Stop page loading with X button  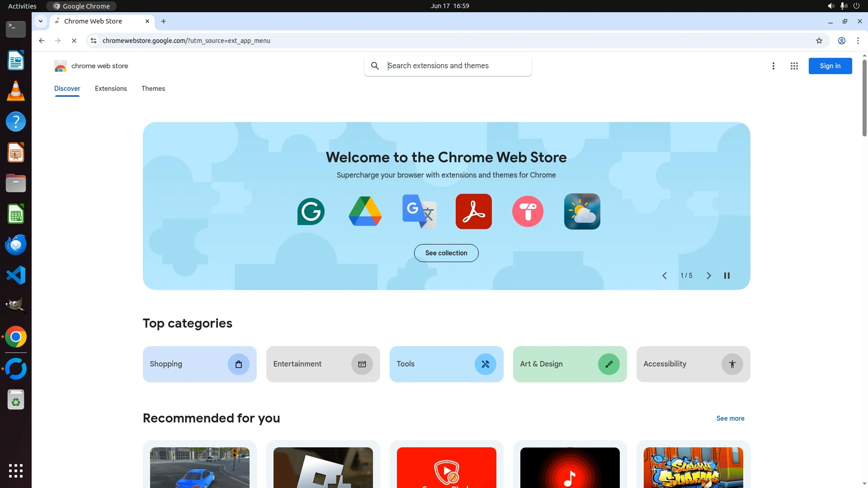(x=74, y=41)
